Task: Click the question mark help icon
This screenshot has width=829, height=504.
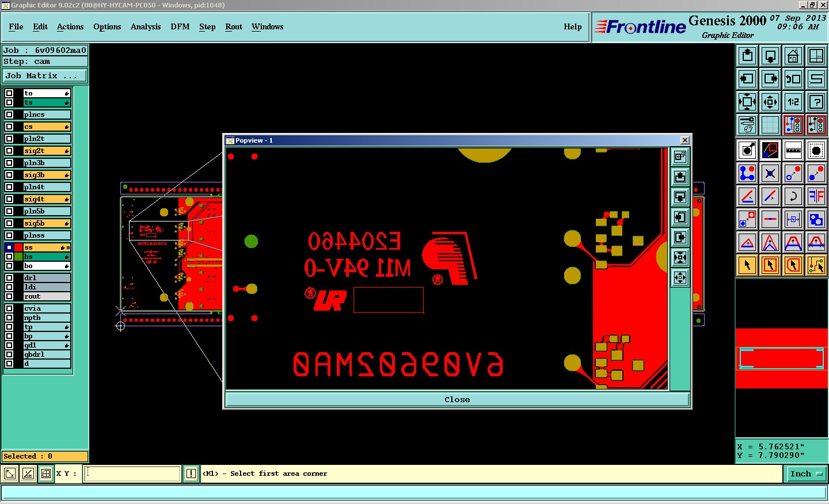Action: [816, 102]
